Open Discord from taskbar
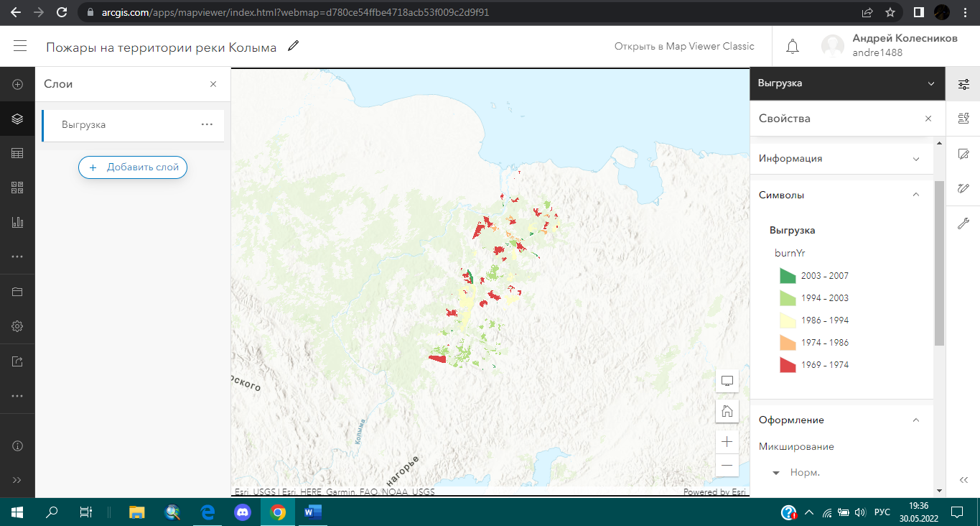The image size is (980, 526). tap(243, 512)
